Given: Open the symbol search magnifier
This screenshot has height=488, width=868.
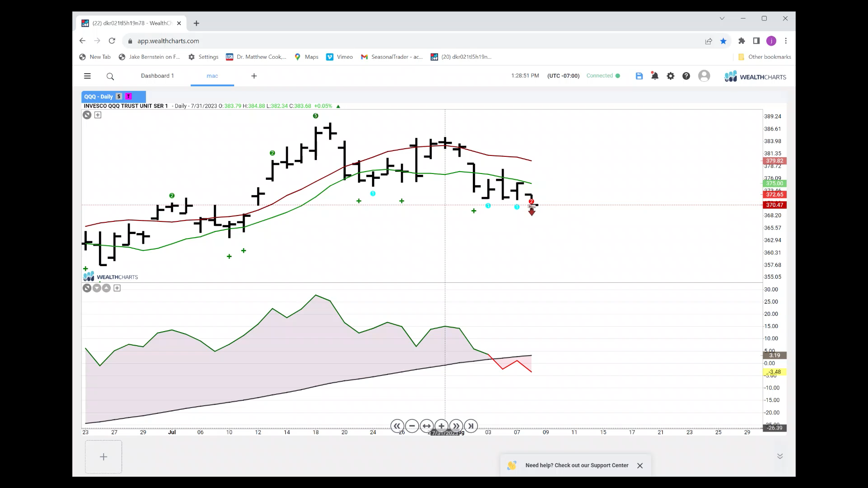Looking at the screenshot, I should tap(110, 76).
